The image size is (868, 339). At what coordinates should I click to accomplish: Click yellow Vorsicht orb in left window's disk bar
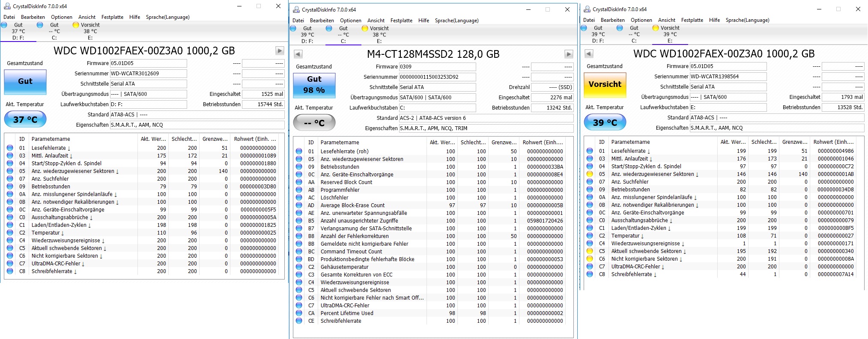point(76,25)
